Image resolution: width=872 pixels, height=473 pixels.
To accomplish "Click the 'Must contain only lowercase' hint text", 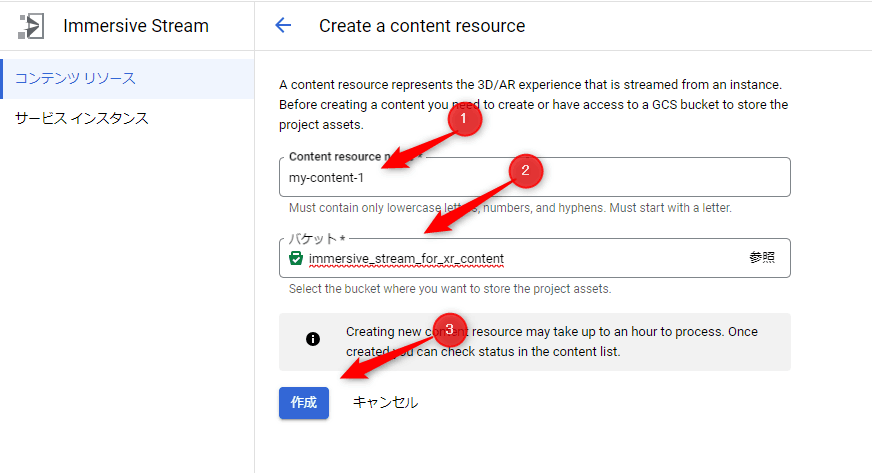I will pos(510,208).
